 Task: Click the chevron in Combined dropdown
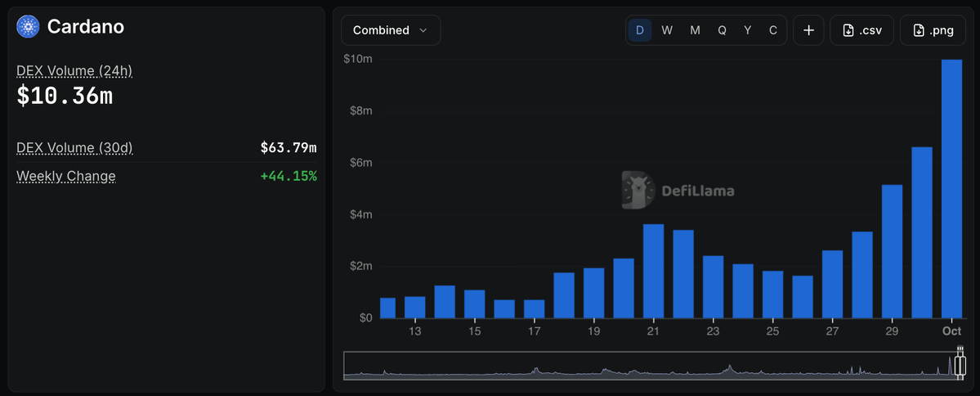click(x=423, y=30)
